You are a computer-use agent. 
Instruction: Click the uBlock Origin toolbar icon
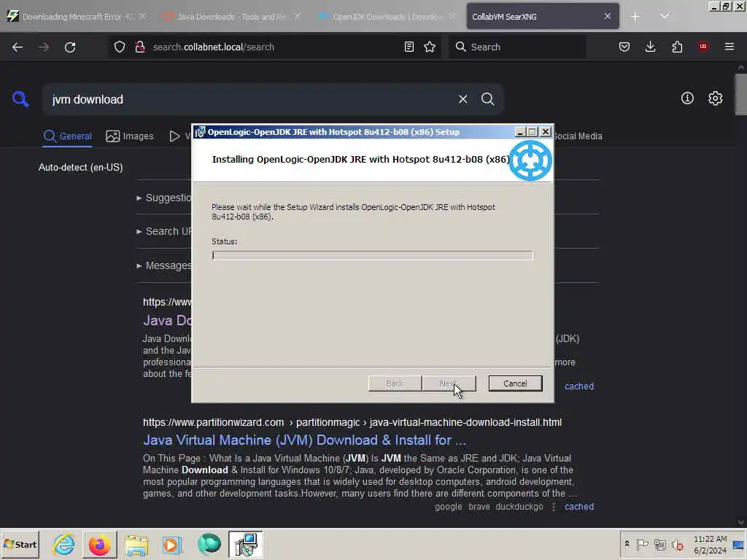[703, 47]
